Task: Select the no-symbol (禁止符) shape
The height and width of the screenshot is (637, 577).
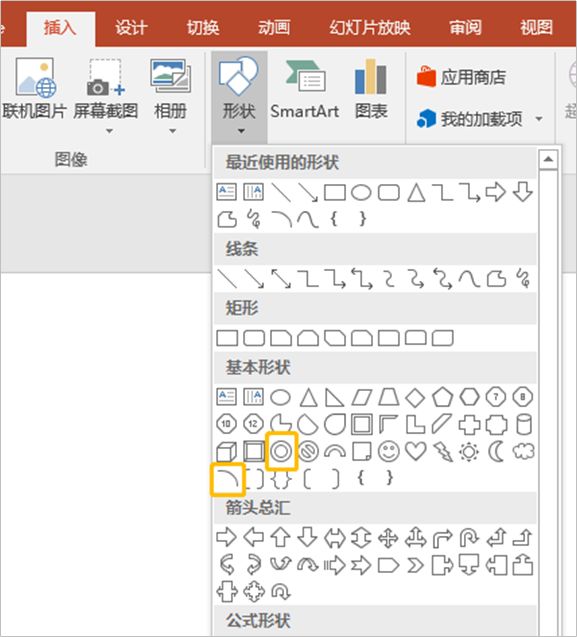Action: tap(308, 451)
